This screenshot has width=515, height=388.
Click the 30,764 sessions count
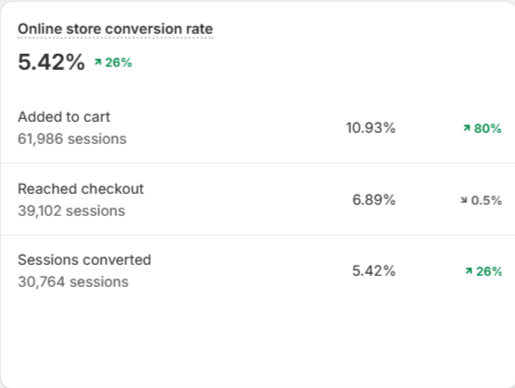[73, 282]
